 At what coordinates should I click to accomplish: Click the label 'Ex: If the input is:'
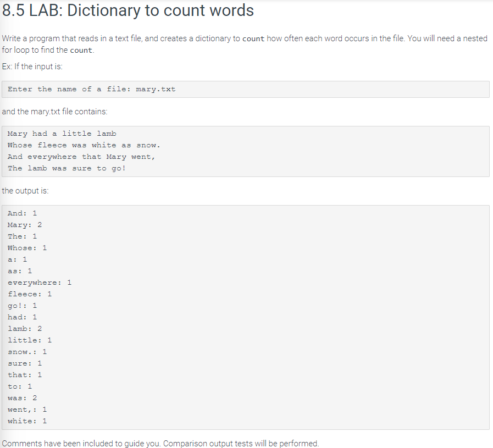tap(32, 67)
